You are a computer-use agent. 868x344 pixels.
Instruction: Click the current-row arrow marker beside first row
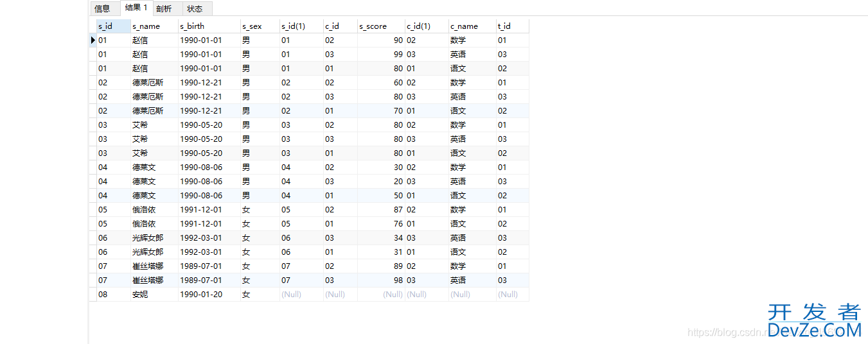[93, 40]
